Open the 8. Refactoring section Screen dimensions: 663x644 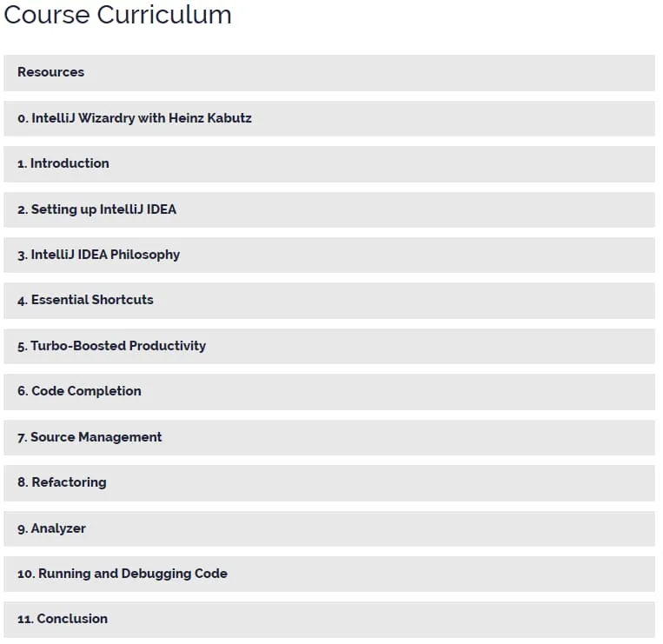[329, 483]
